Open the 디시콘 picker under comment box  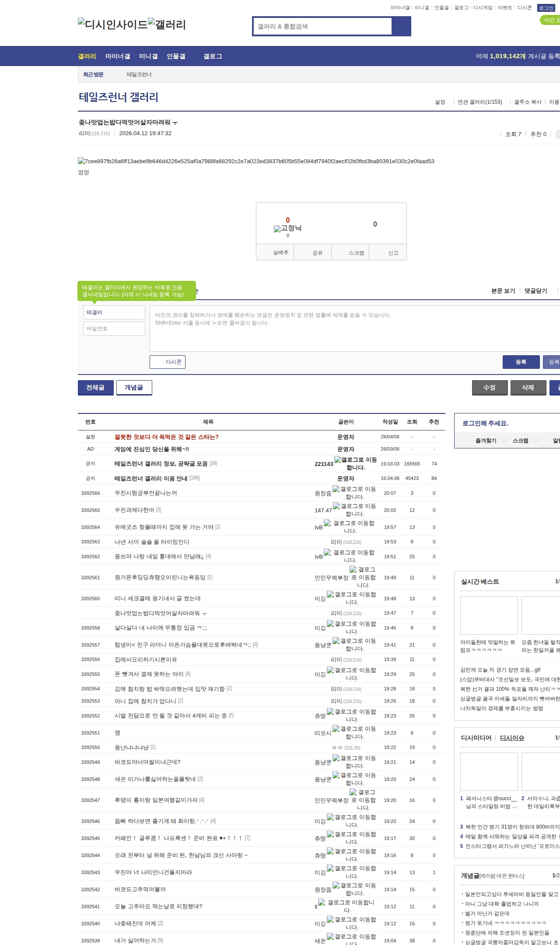(168, 362)
